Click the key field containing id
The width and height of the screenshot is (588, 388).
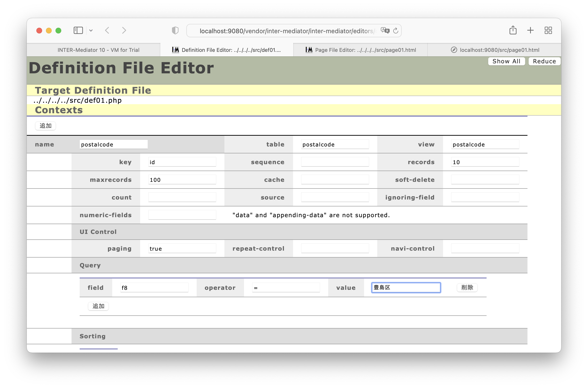[x=182, y=162]
